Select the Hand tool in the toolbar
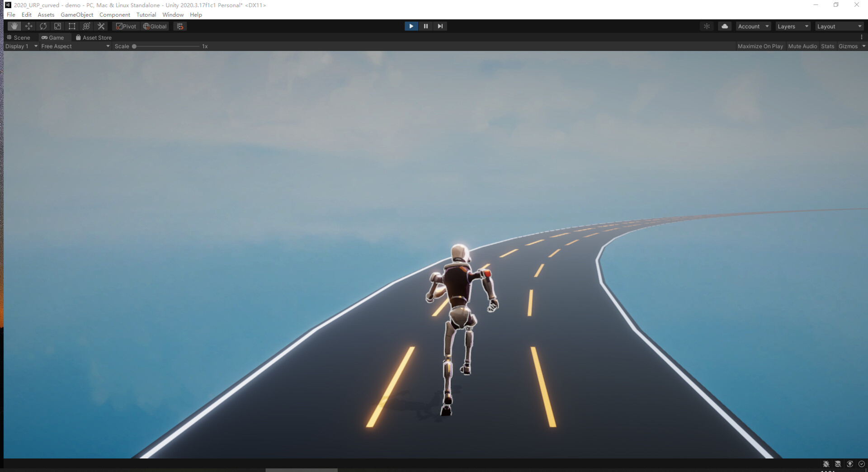Viewport: 868px width, 472px height. 14,26
